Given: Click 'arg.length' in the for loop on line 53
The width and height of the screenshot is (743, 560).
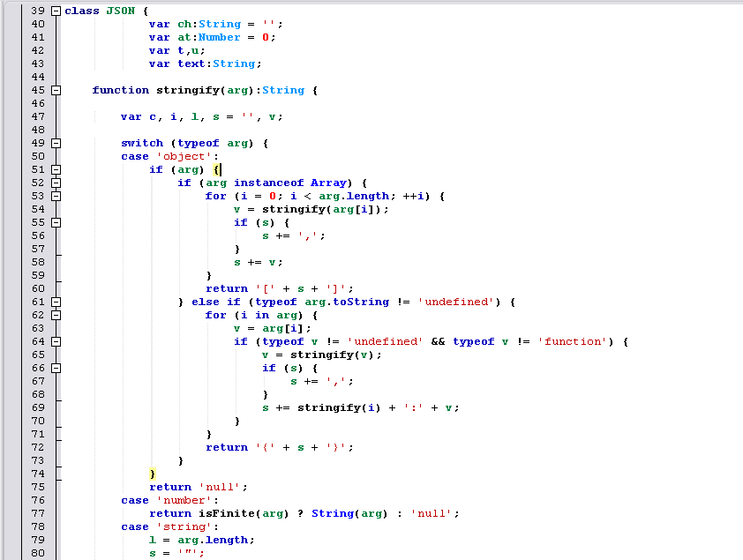Looking at the screenshot, I should click(354, 197).
